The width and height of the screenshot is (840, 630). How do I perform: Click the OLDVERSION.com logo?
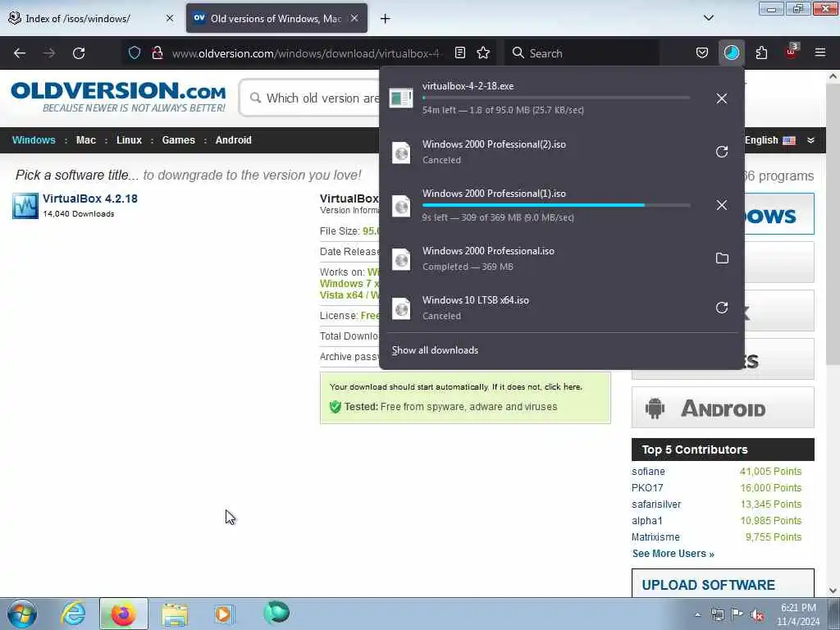tap(118, 97)
